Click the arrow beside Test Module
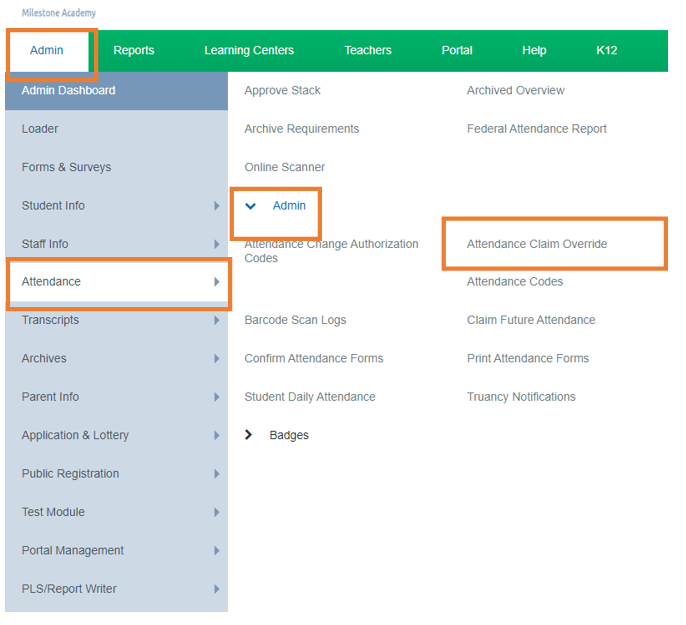 216,512
